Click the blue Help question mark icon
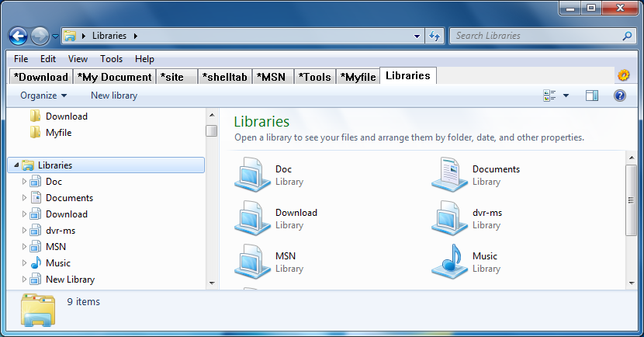Viewport: 644px width, 337px height. (620, 96)
